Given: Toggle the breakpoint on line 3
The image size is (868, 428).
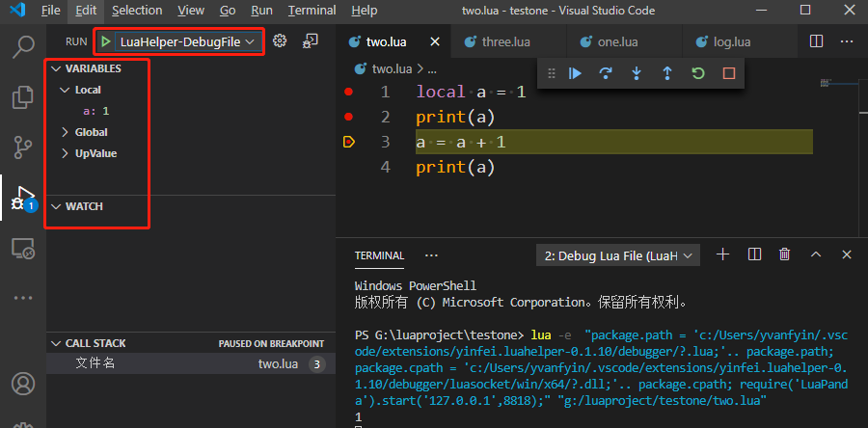Looking at the screenshot, I should [348, 142].
